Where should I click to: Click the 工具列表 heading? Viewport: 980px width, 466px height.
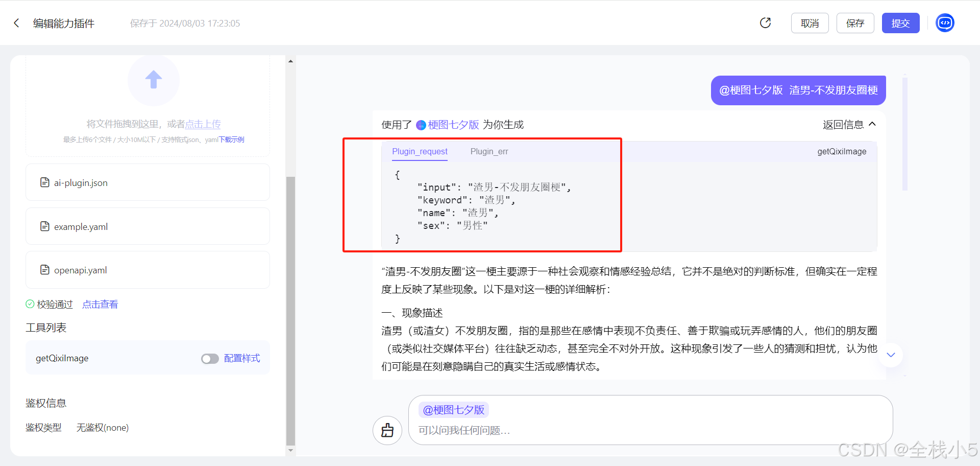pos(46,328)
